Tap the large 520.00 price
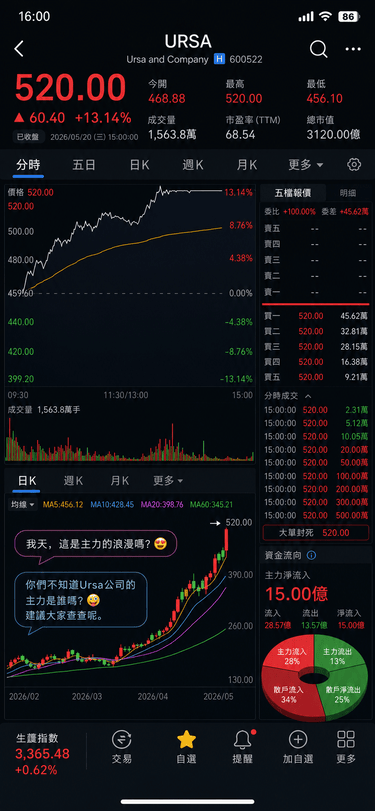 coord(70,88)
